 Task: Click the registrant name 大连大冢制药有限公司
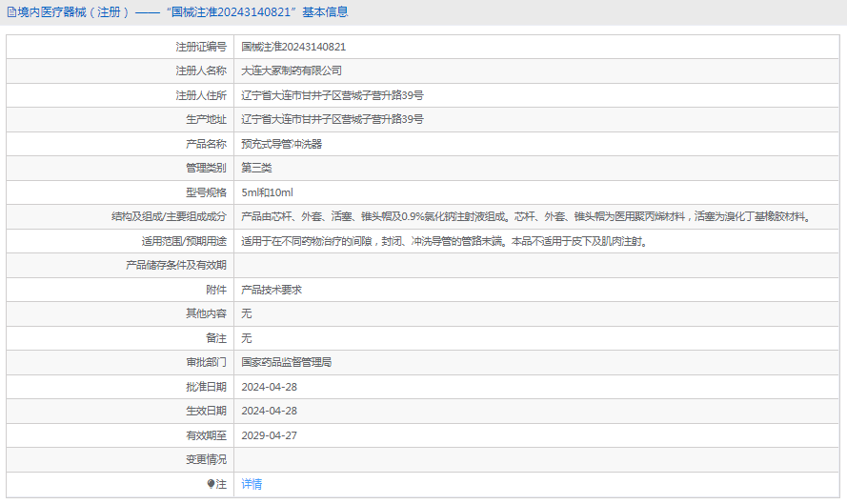[292, 71]
